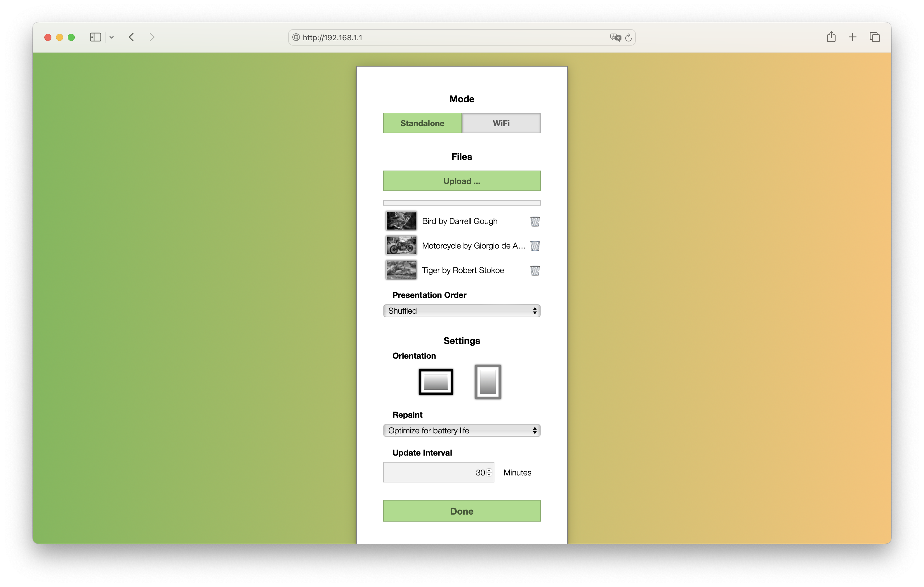Click the Upload ... button
This screenshot has height=587, width=924.
point(462,181)
